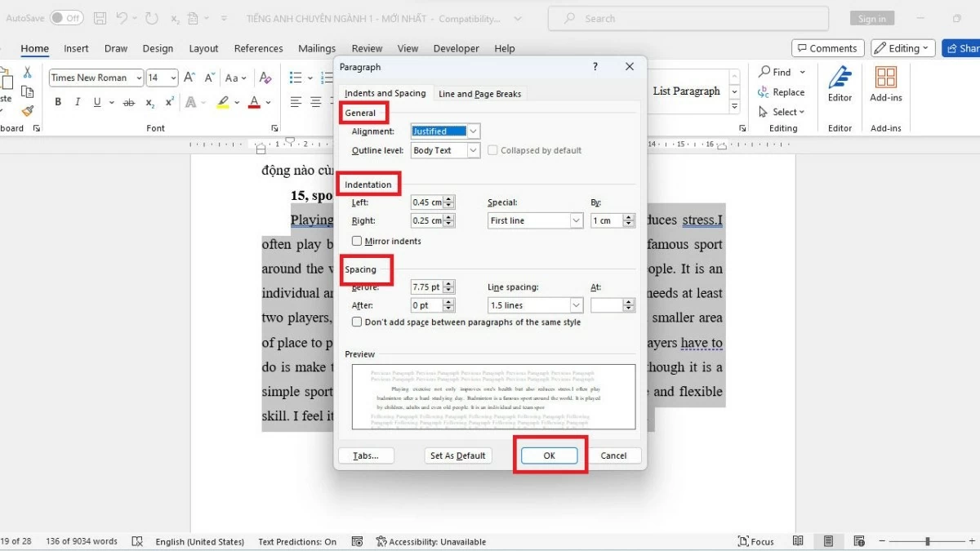Click the Set As Default button

(x=458, y=455)
